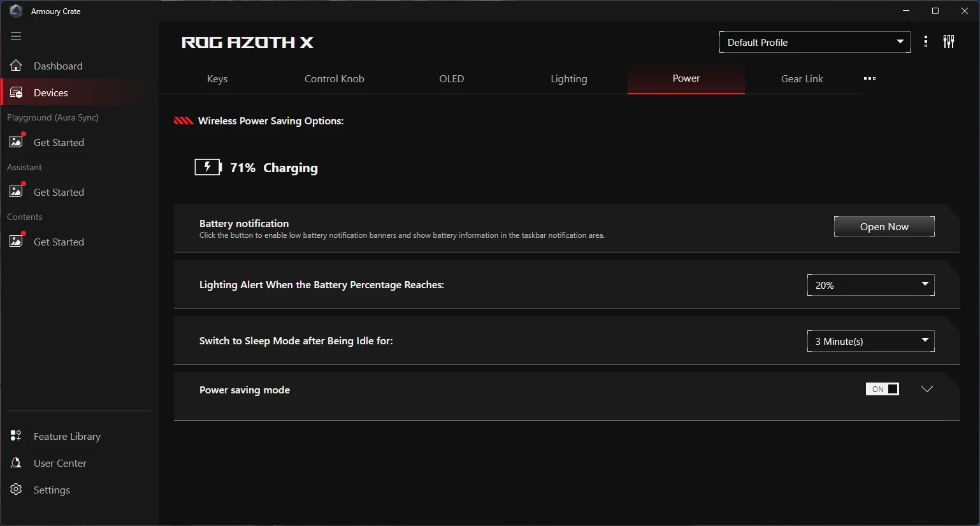
Task: Click the Switch to Sleep Mode label
Action: (x=296, y=341)
